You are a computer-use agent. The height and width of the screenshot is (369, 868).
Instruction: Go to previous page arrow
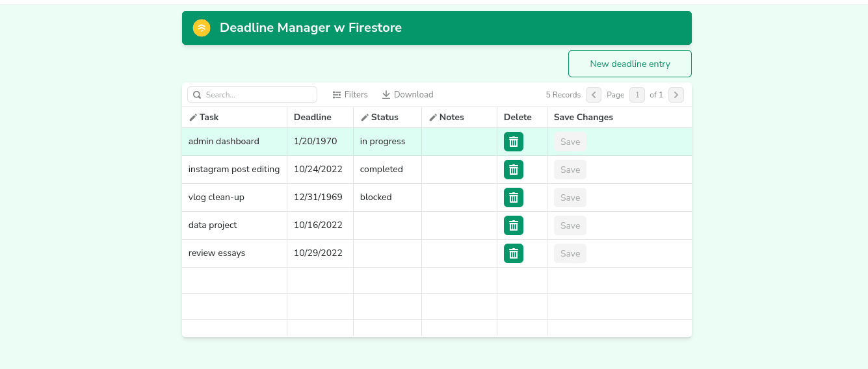[593, 95]
